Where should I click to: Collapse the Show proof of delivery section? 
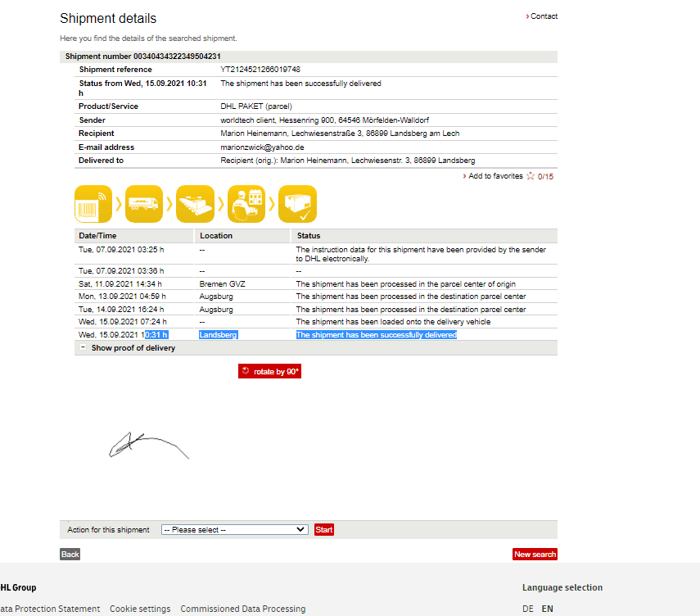click(83, 348)
